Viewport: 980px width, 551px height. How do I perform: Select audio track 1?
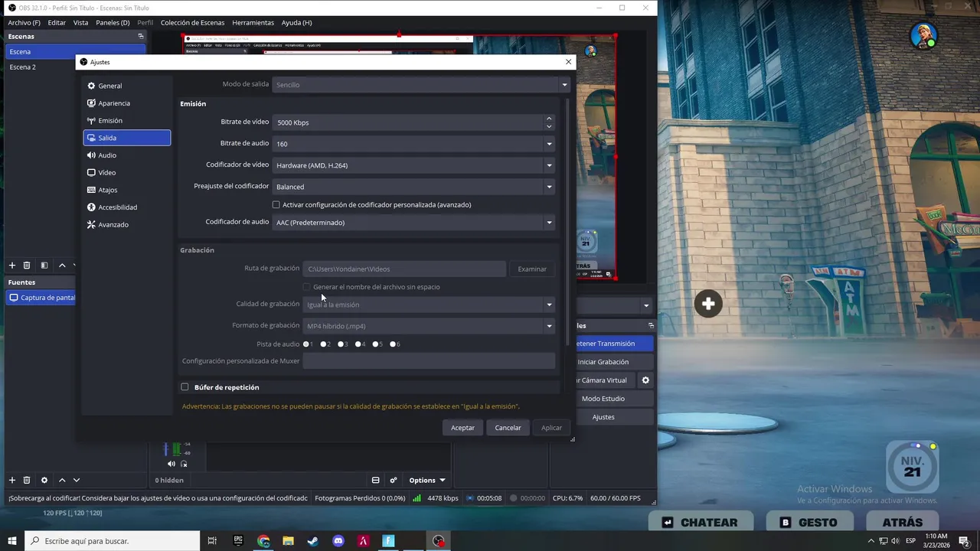tap(306, 344)
